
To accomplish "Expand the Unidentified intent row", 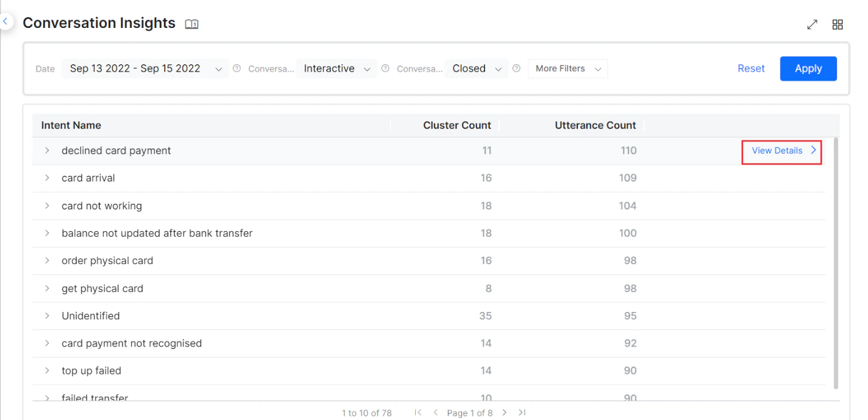I will 47,316.
